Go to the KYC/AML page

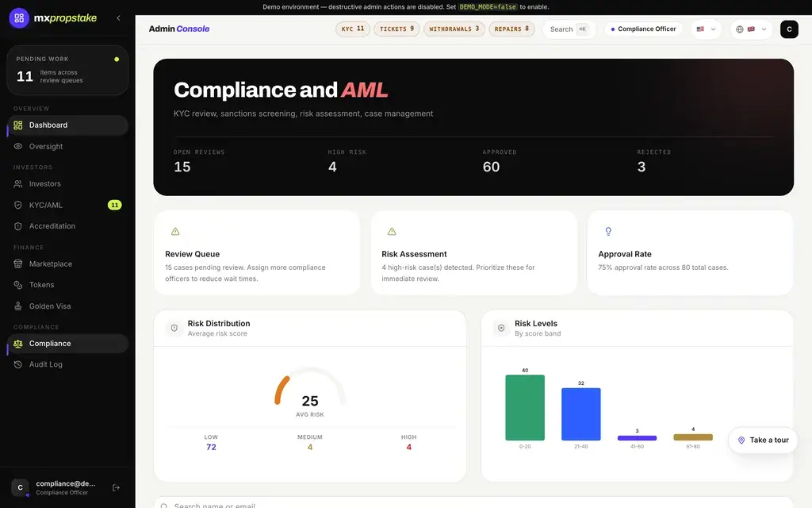[67, 206]
